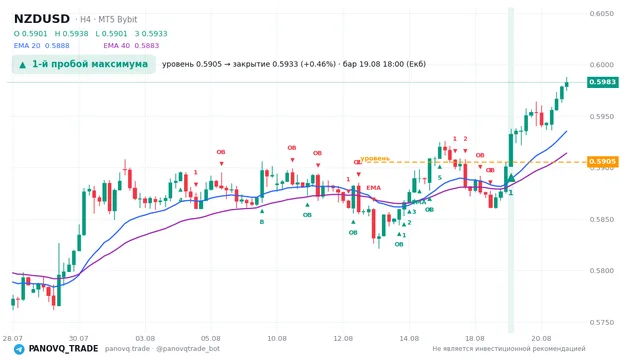The height and width of the screenshot is (360, 640).
Task: Click the 'H4 · MT5 Bybit' timeframe label
Action: (109, 19)
